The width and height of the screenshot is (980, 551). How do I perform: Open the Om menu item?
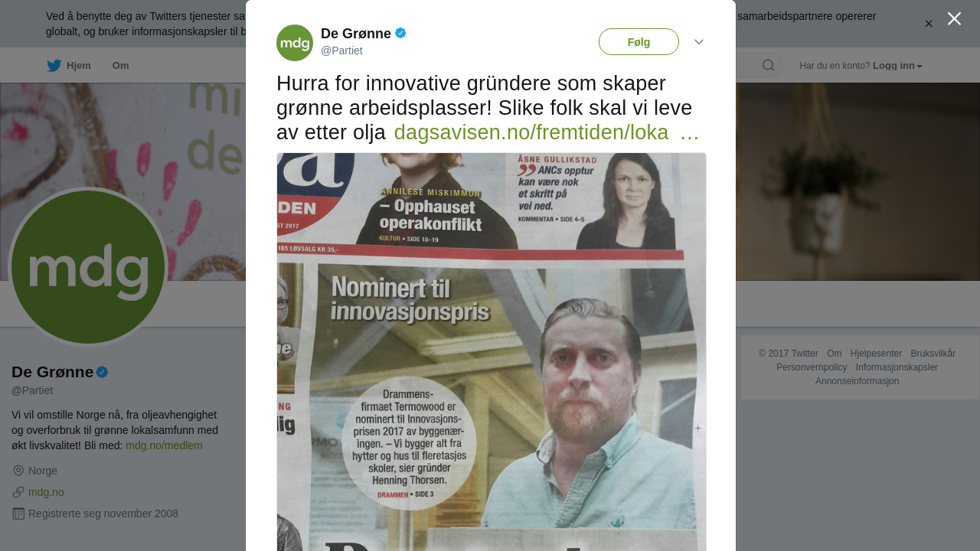[120, 66]
